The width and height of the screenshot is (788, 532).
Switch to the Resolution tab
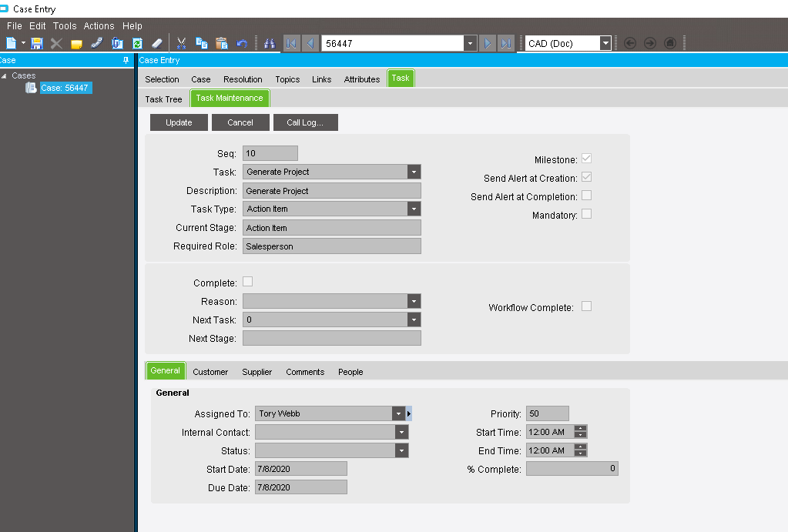(243, 79)
